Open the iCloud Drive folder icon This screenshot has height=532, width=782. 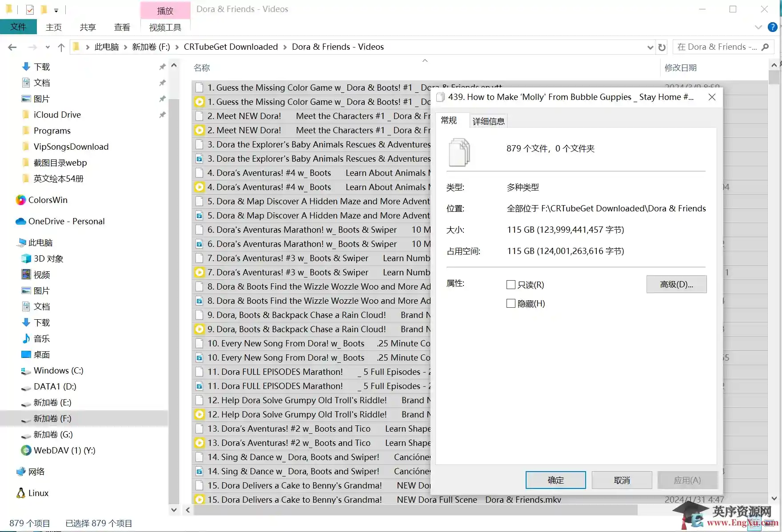point(26,115)
